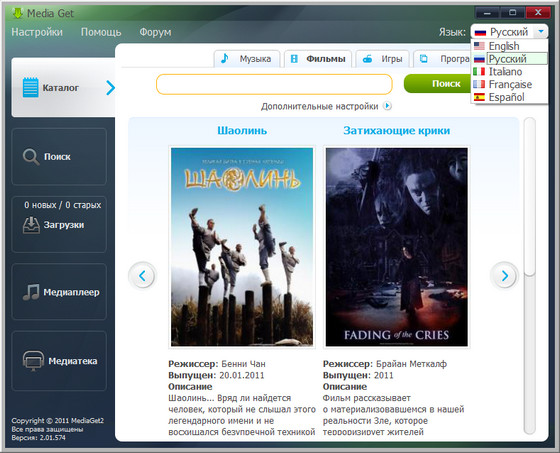The image size is (560, 453).
Task: Open the Помощь menu
Action: (101, 32)
